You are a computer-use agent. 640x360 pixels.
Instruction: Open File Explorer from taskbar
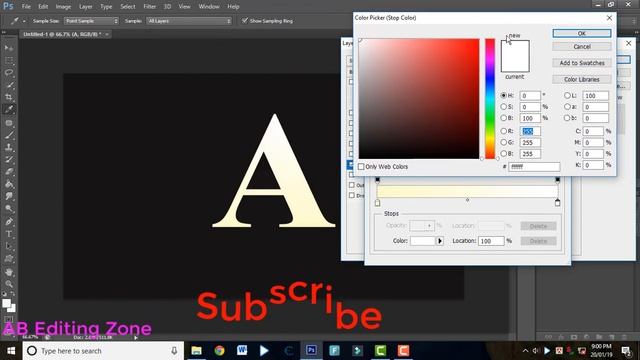click(196, 351)
